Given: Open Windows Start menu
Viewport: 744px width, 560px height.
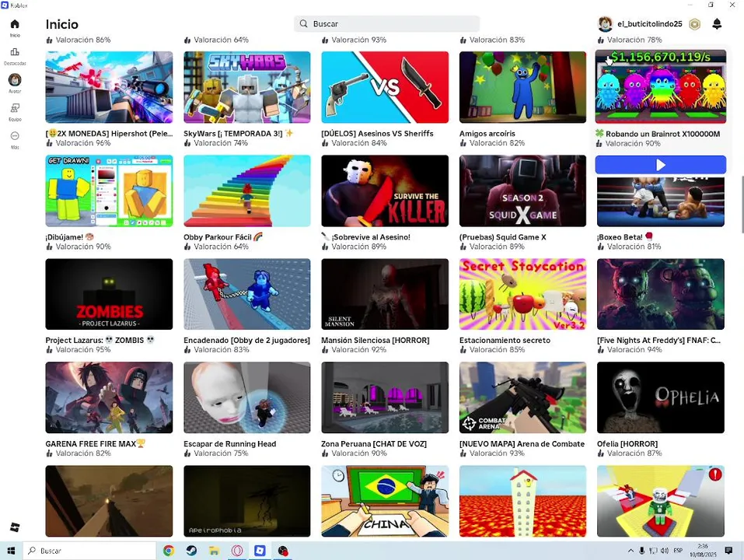Looking at the screenshot, I should [11, 551].
